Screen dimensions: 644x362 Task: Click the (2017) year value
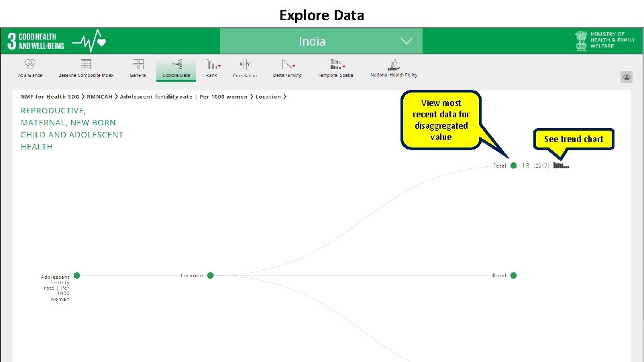541,166
